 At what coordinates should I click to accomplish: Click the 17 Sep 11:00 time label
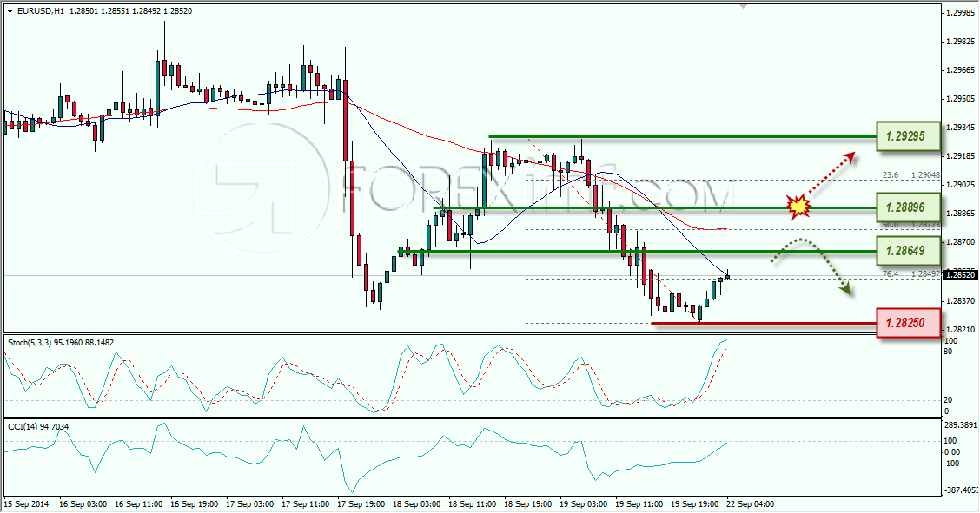pos(306,503)
